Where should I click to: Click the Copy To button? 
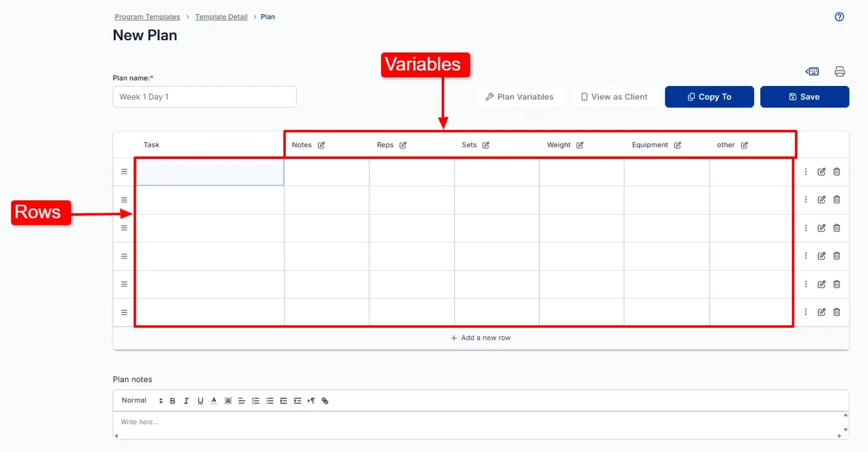[710, 97]
